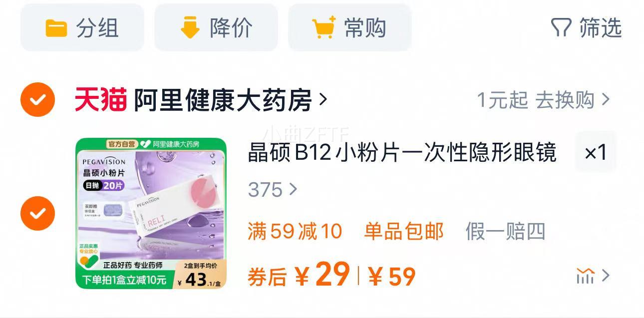This screenshot has height=318, width=644.
Task: Switch to the 分组 tab
Action: 82,27
